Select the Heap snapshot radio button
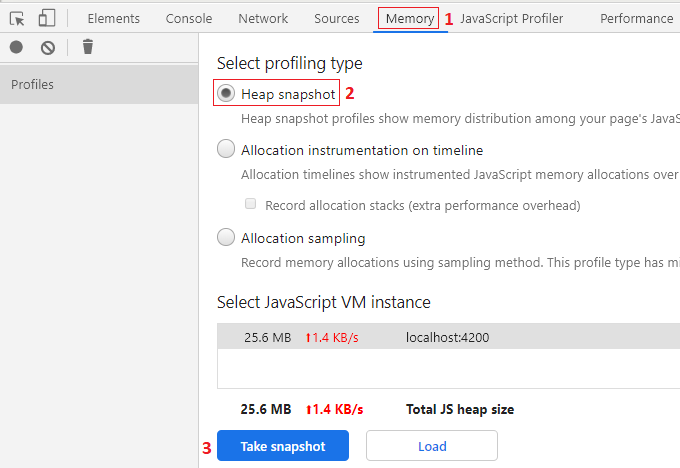 click(226, 93)
